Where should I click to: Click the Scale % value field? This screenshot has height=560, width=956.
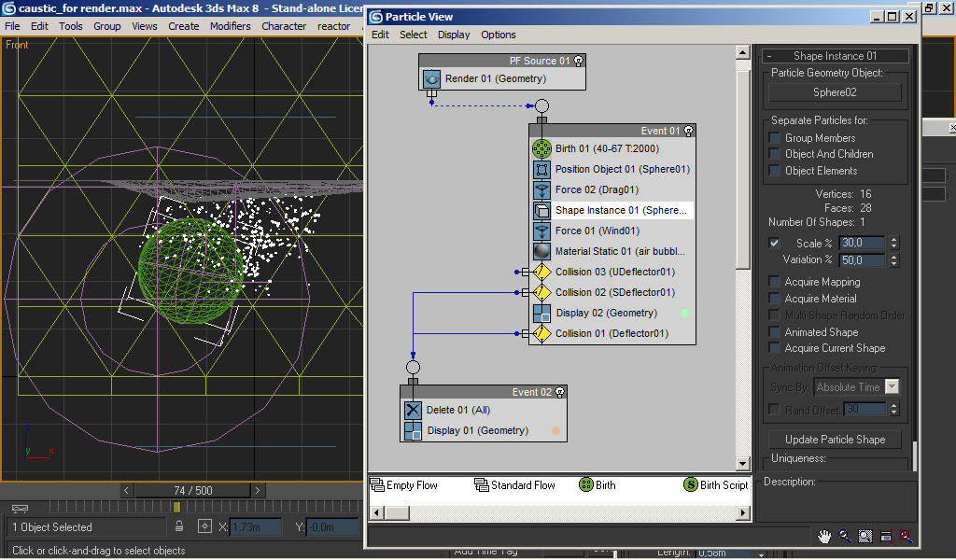[x=863, y=243]
